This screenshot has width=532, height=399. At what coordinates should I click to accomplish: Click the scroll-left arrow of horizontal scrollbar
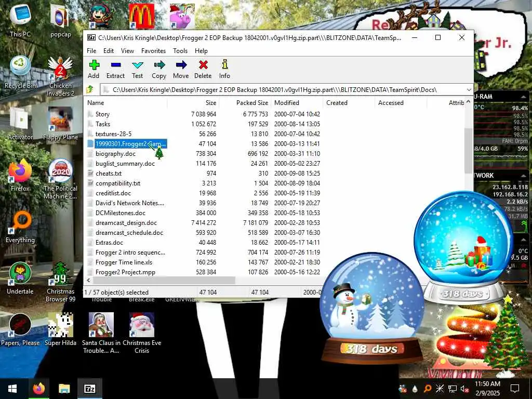click(x=88, y=280)
